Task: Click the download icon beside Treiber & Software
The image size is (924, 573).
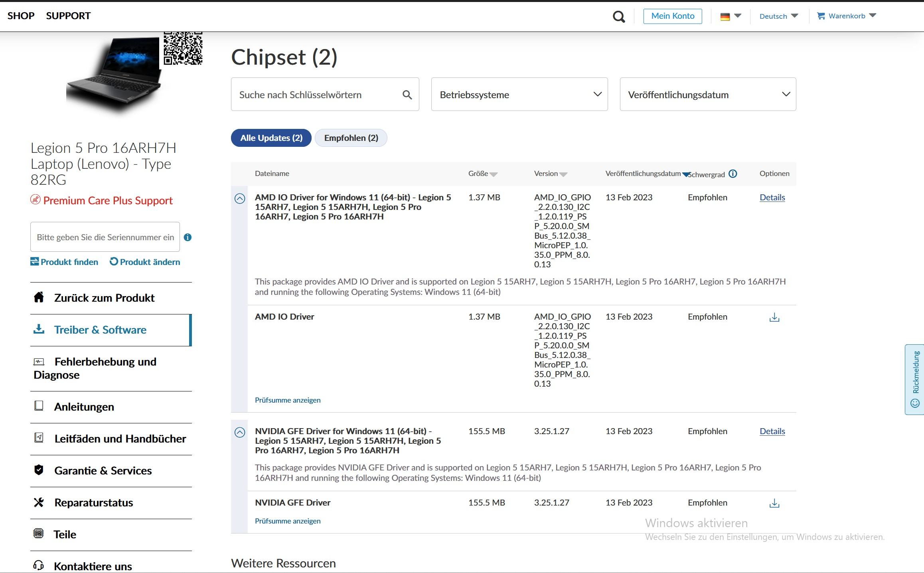Action: pos(39,329)
